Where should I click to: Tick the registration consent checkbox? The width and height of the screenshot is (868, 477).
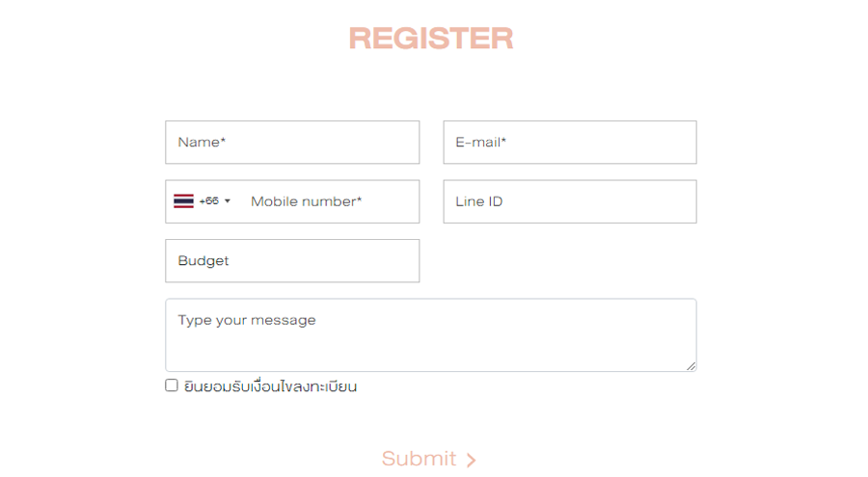pos(172,385)
